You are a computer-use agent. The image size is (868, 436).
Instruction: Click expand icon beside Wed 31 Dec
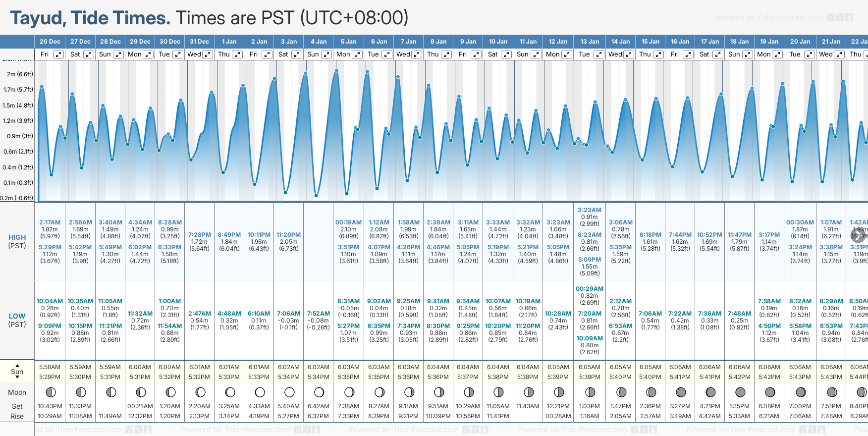[208, 54]
